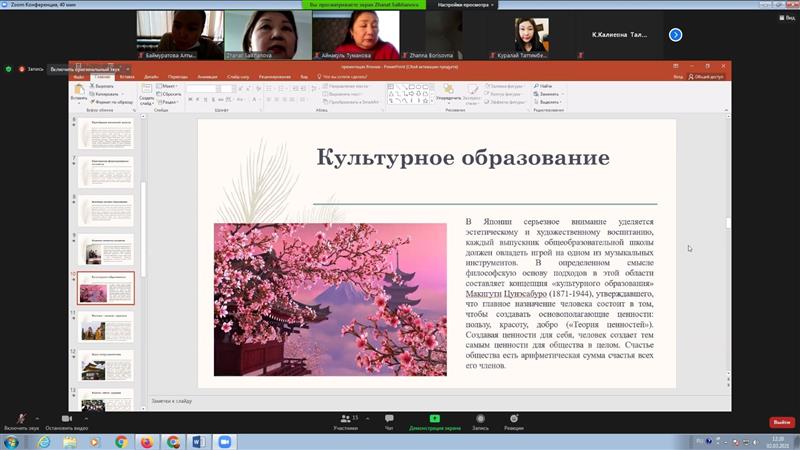Open the Insert ribbon tab
The width and height of the screenshot is (800, 450).
(126, 76)
